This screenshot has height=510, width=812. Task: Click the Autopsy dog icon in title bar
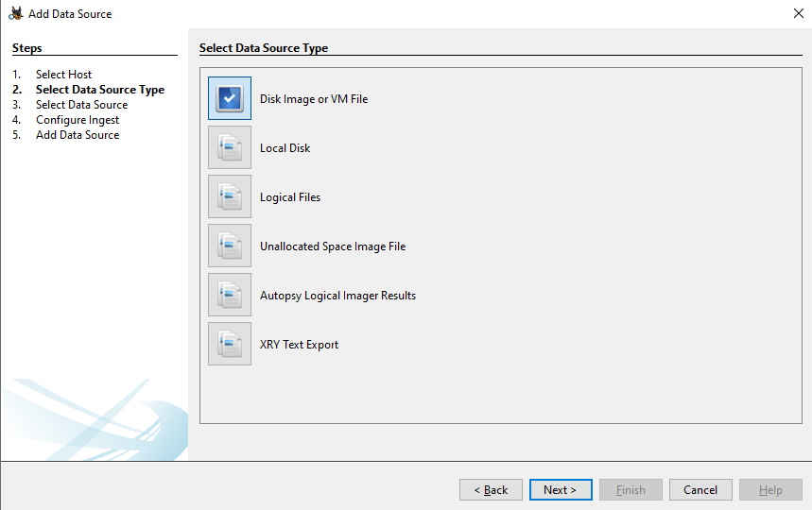pos(15,13)
